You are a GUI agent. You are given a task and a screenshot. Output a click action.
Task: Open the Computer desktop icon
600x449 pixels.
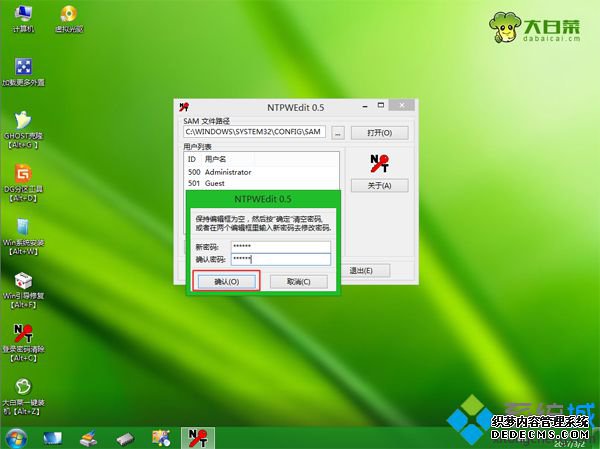point(23,19)
